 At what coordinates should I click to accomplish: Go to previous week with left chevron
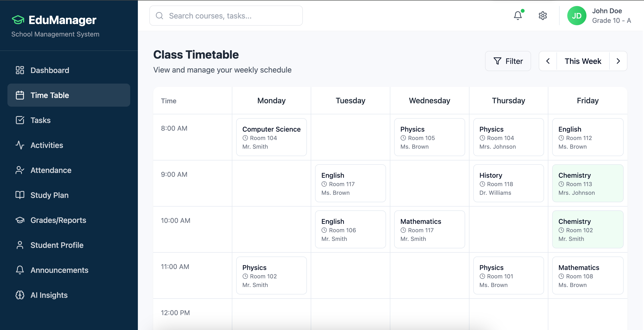pos(548,61)
